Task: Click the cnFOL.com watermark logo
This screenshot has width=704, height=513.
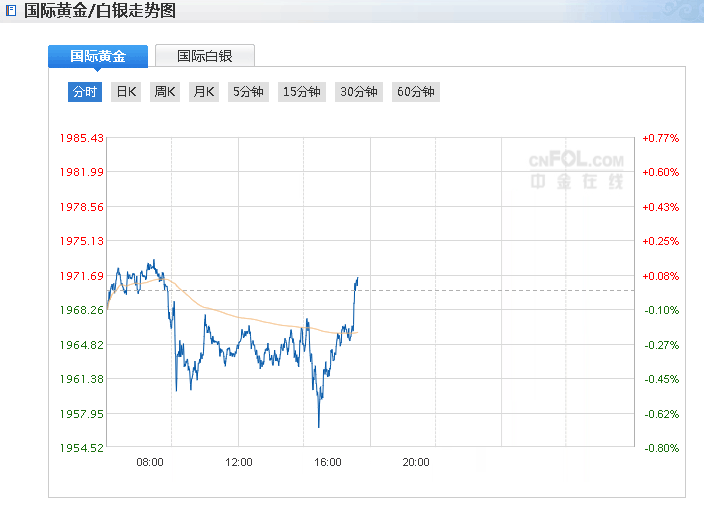Action: [x=575, y=168]
